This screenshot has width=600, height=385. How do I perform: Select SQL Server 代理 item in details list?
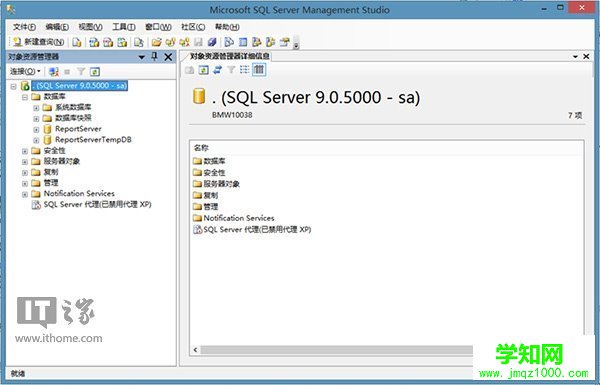[257, 229]
